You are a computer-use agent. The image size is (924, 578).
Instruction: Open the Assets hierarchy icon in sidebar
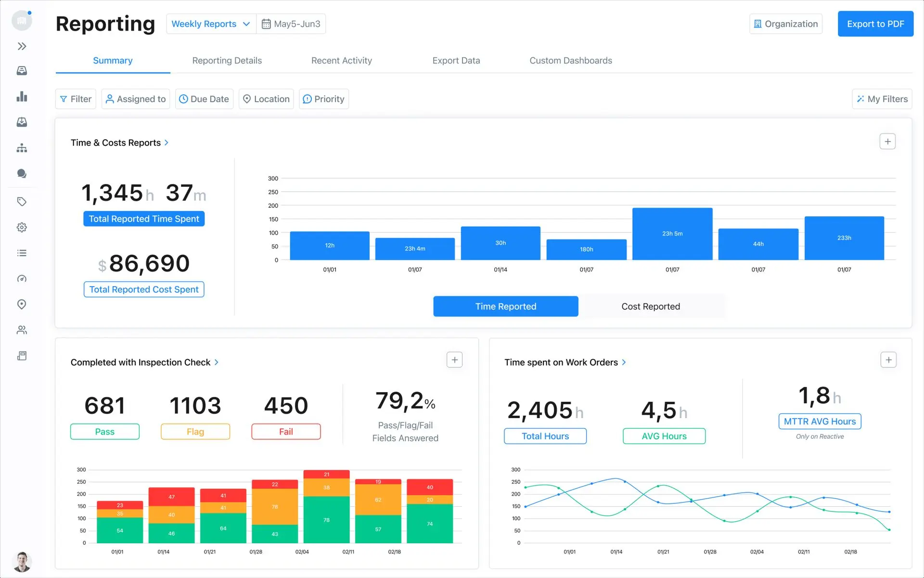click(x=22, y=148)
